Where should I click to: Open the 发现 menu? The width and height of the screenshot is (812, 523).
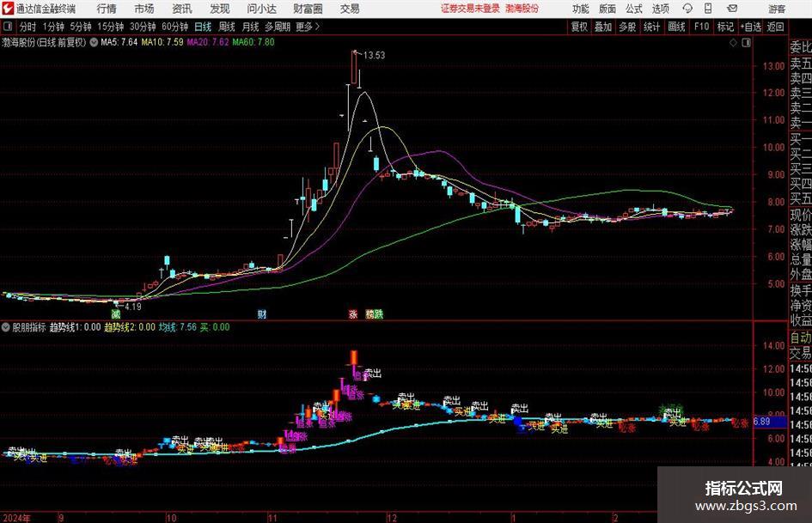220,9
